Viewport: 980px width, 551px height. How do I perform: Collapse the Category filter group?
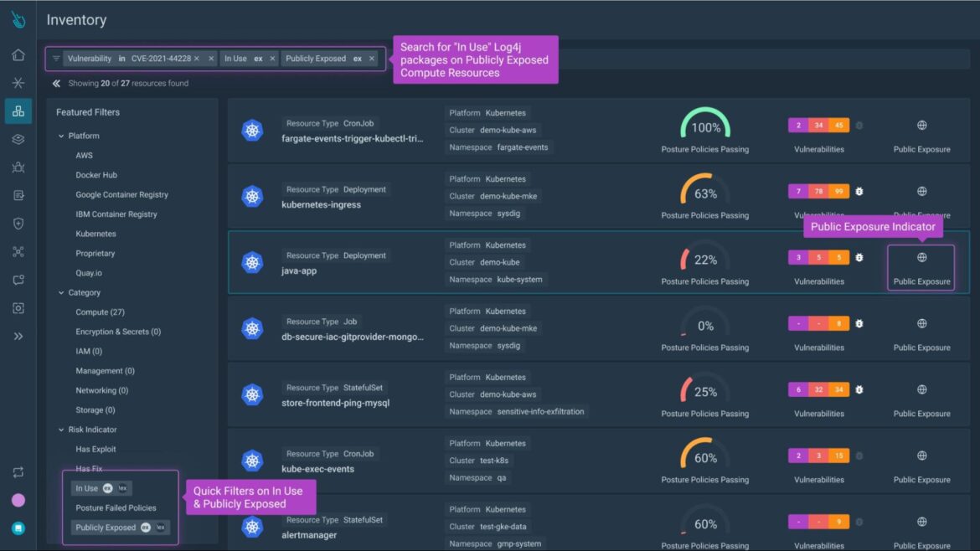pyautogui.click(x=61, y=293)
